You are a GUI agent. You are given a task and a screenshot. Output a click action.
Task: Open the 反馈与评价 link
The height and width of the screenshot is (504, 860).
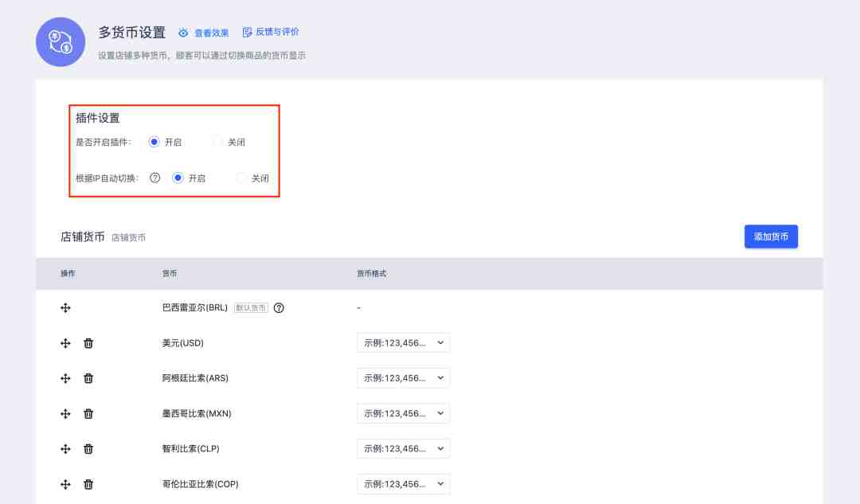click(x=277, y=32)
